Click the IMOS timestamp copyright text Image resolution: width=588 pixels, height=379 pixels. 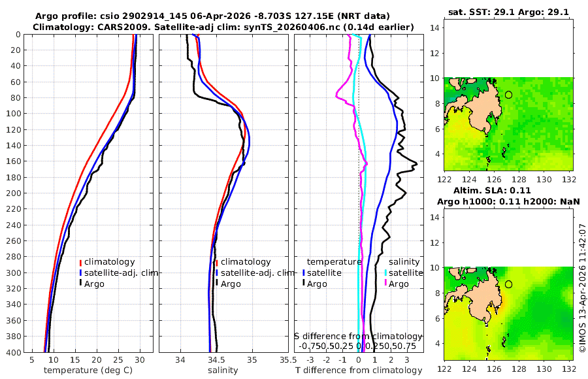click(582, 288)
